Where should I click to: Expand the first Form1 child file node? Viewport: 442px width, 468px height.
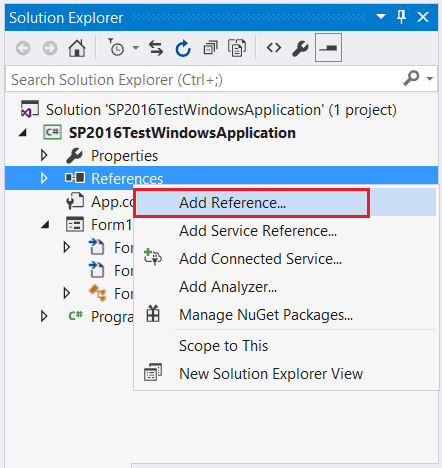click(x=67, y=247)
